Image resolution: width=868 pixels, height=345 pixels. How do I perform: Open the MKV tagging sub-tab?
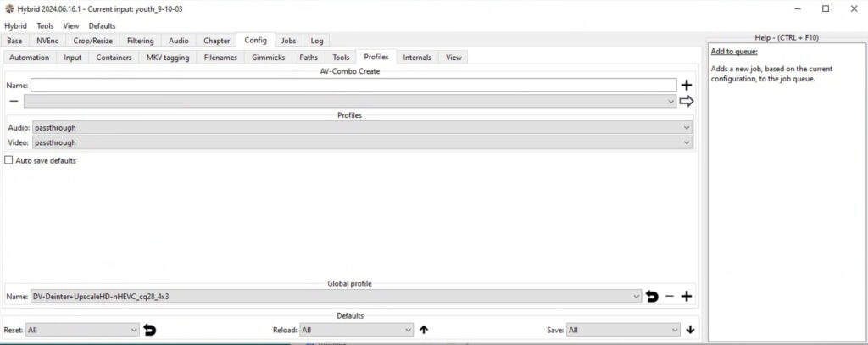click(x=168, y=58)
